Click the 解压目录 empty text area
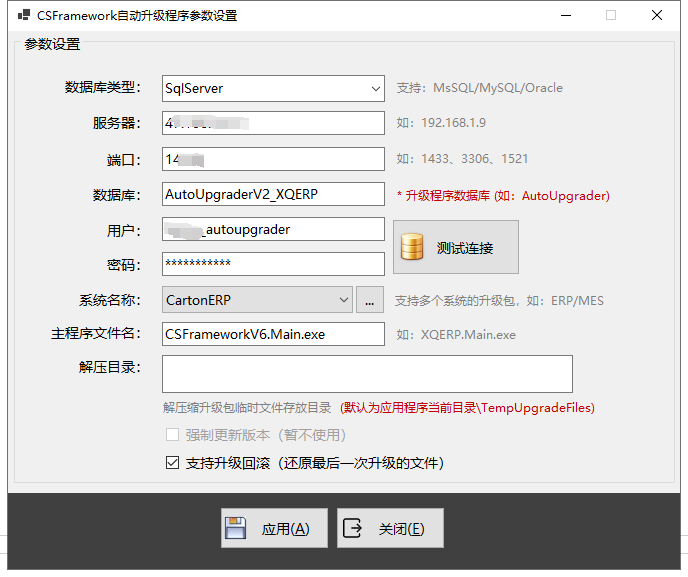The image size is (688, 577). point(367,374)
